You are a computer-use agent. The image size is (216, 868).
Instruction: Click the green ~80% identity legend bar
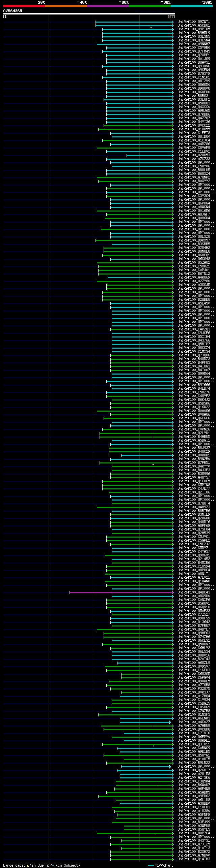click(x=150, y=6)
